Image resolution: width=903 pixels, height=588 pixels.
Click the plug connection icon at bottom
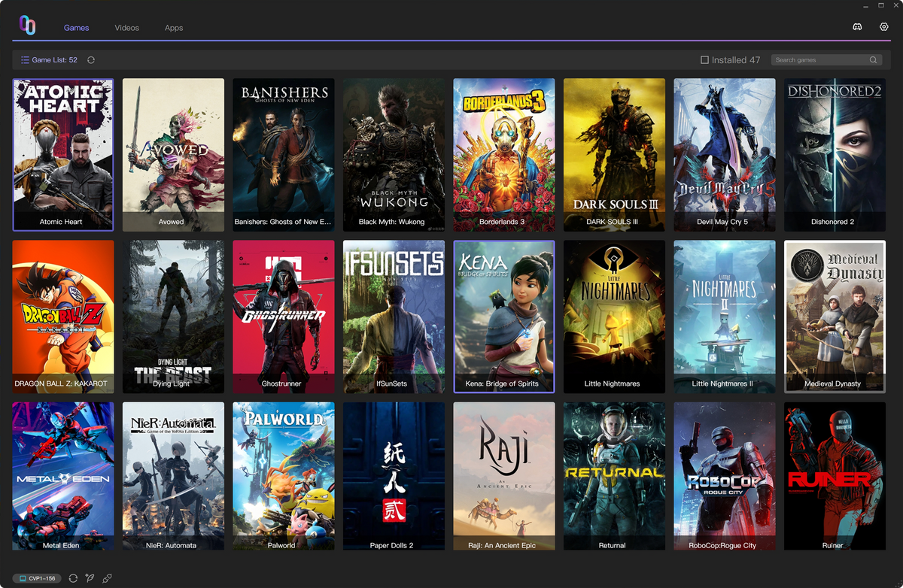(108, 578)
